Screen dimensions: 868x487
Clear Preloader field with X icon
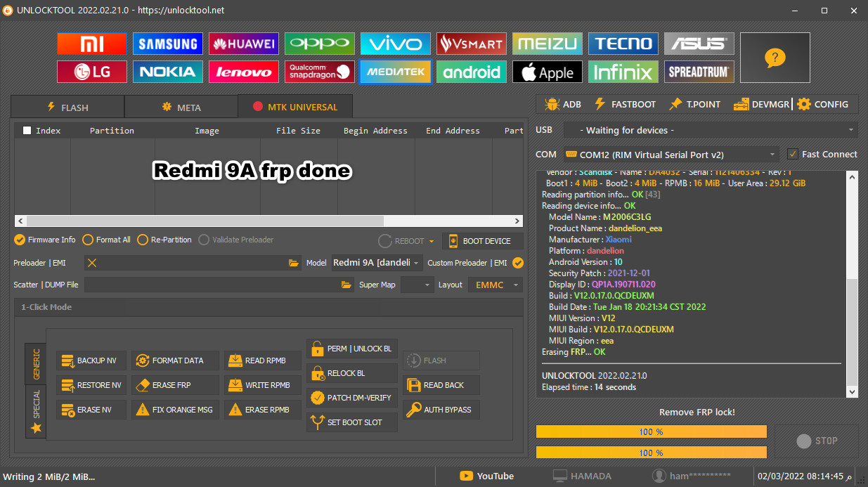[92, 263]
